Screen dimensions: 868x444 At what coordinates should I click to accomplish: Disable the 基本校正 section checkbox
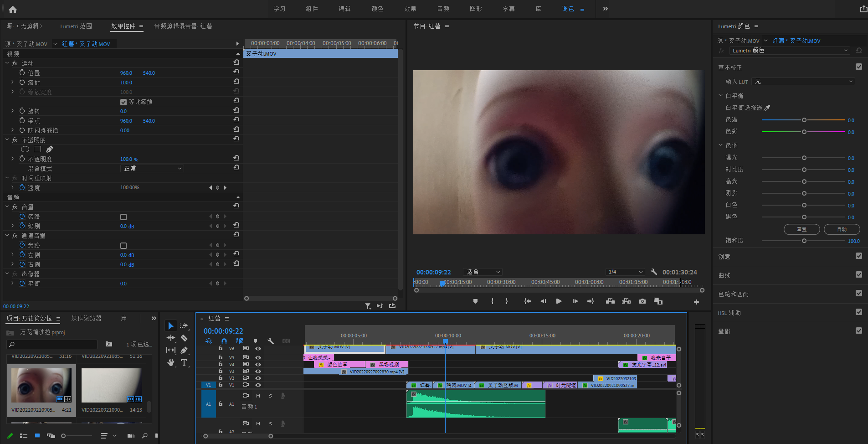(x=858, y=67)
